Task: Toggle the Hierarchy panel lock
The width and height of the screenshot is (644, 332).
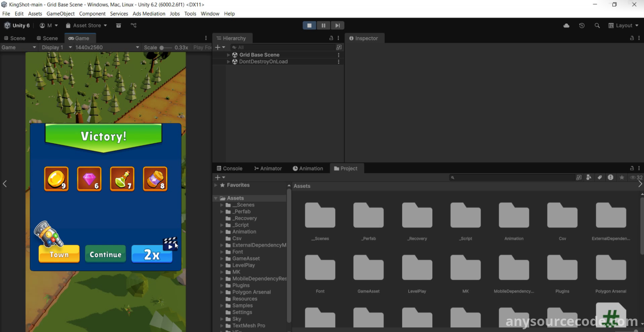Action: click(331, 38)
